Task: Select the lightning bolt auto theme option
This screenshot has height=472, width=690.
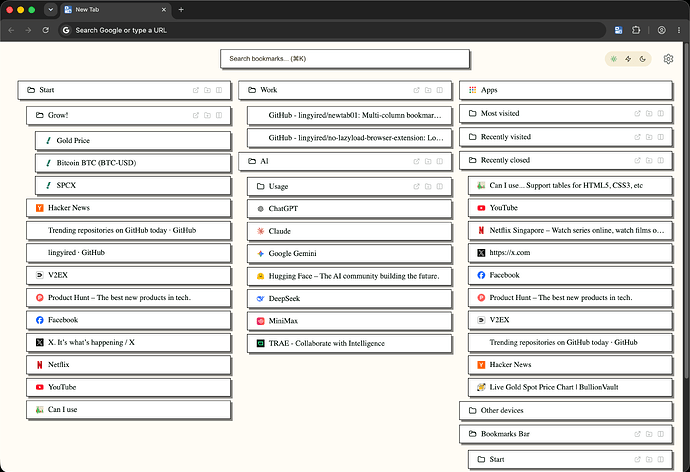Action: [x=628, y=59]
